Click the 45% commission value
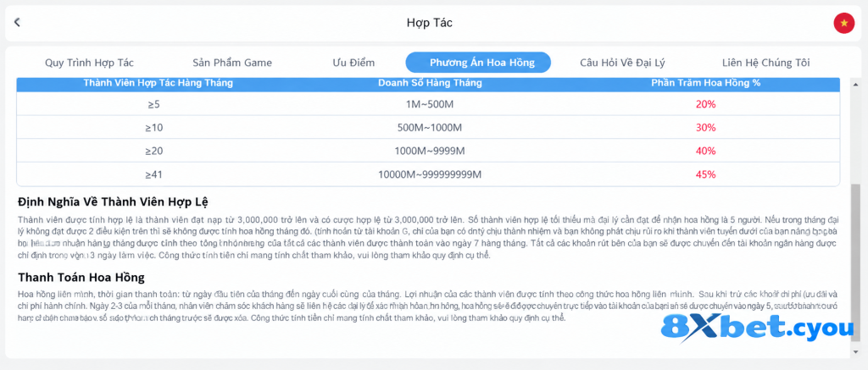This screenshot has width=868, height=370. pyautogui.click(x=706, y=174)
